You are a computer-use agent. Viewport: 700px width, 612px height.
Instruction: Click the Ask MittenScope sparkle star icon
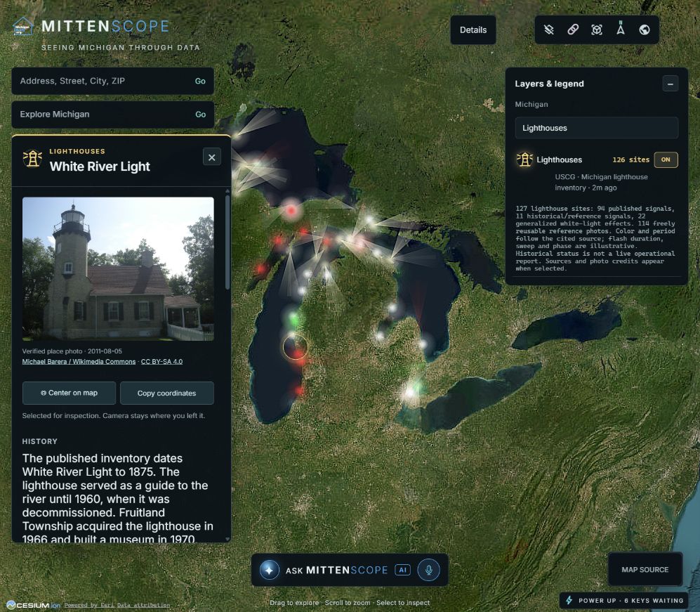click(269, 570)
